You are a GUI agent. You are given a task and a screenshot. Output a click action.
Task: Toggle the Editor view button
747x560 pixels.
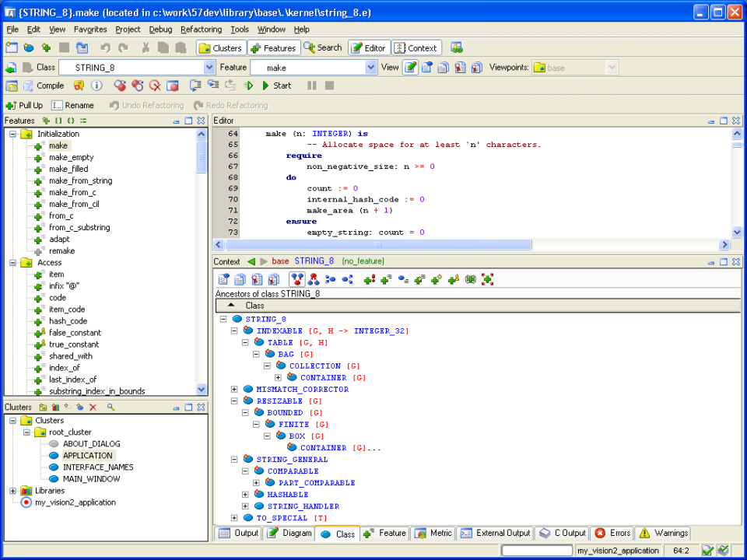[368, 47]
